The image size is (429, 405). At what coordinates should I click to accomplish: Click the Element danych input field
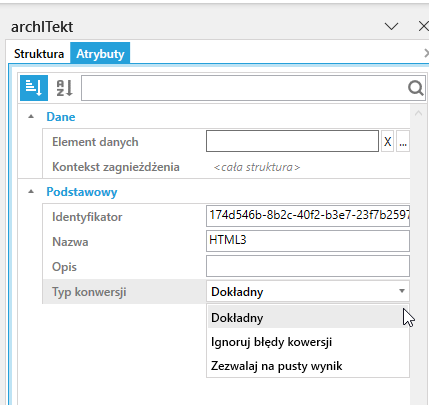(292, 141)
